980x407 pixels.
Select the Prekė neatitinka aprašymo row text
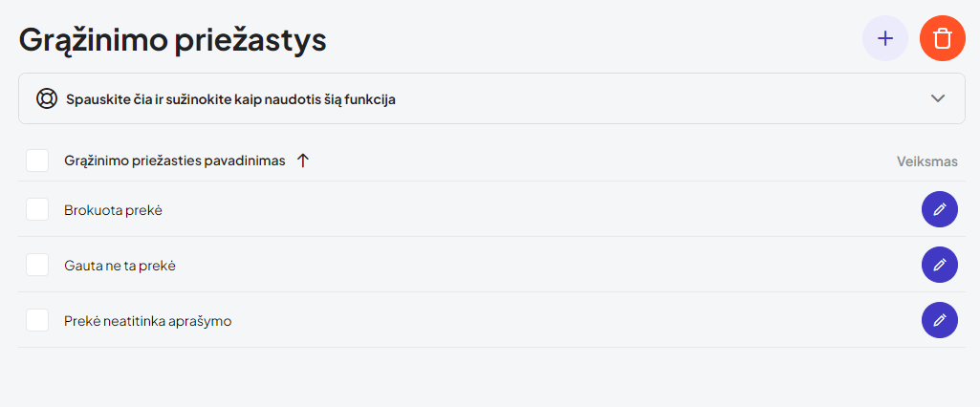[147, 321]
